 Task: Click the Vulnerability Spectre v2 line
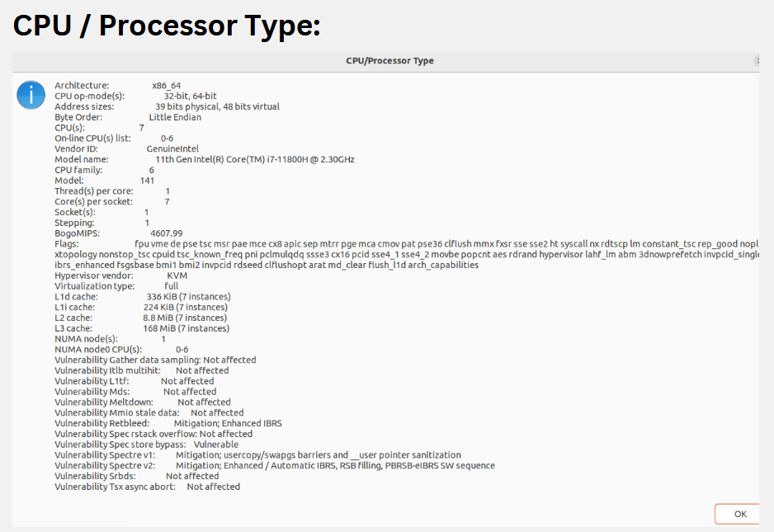tap(275, 465)
